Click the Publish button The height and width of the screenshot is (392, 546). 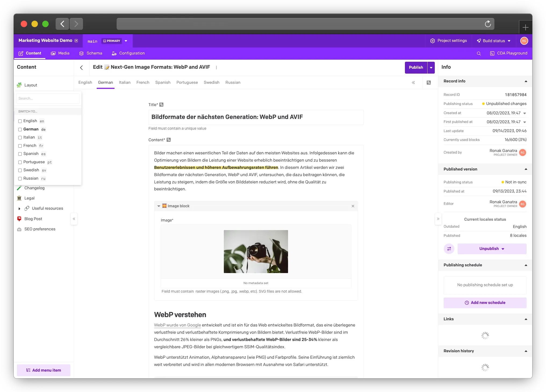point(416,67)
